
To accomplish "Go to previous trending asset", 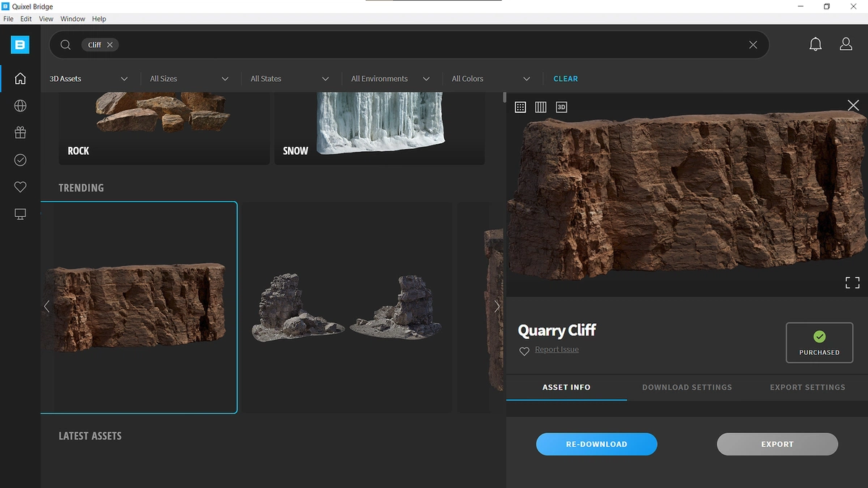I will [x=46, y=307].
